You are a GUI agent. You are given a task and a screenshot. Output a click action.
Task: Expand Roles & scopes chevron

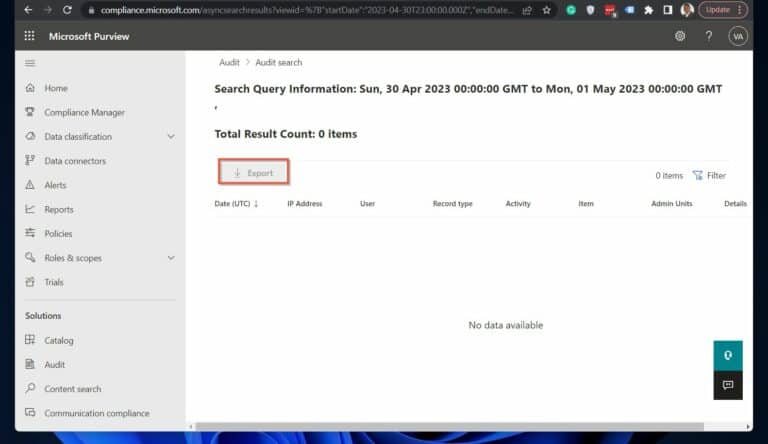tap(171, 258)
